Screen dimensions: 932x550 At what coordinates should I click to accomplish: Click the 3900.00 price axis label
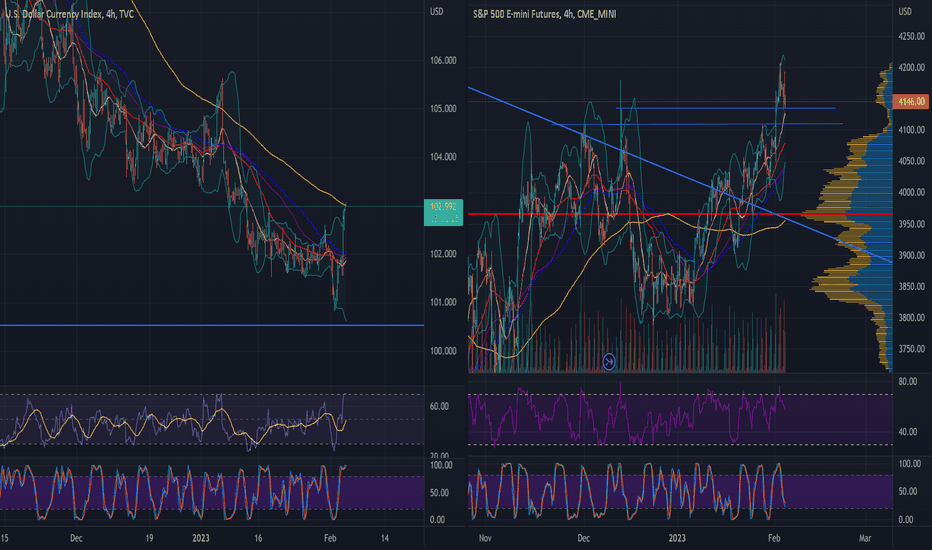[x=912, y=255]
